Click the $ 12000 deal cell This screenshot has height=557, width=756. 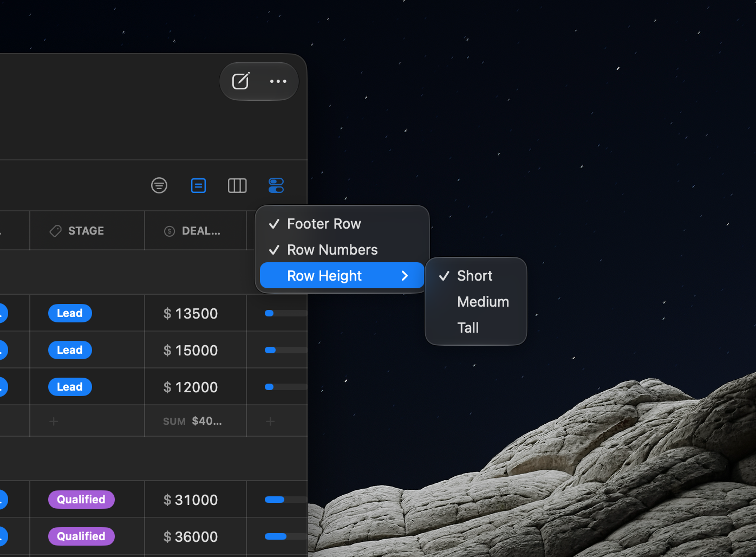(x=195, y=387)
